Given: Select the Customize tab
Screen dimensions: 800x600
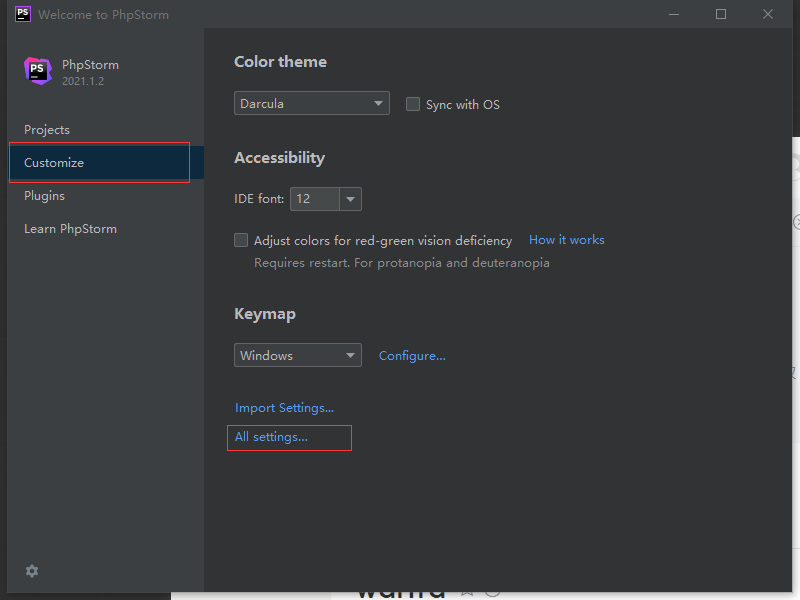Looking at the screenshot, I should [54, 163].
